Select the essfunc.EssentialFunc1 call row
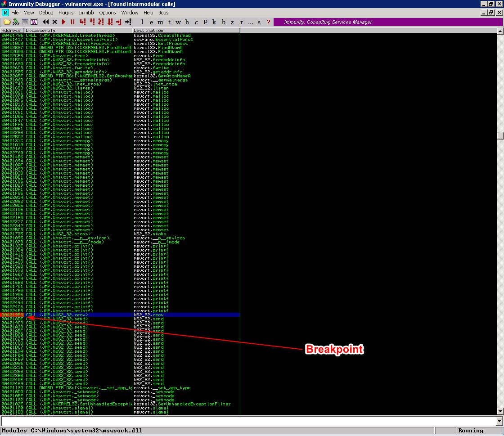Screen dimensions: 504x436 click(120, 40)
